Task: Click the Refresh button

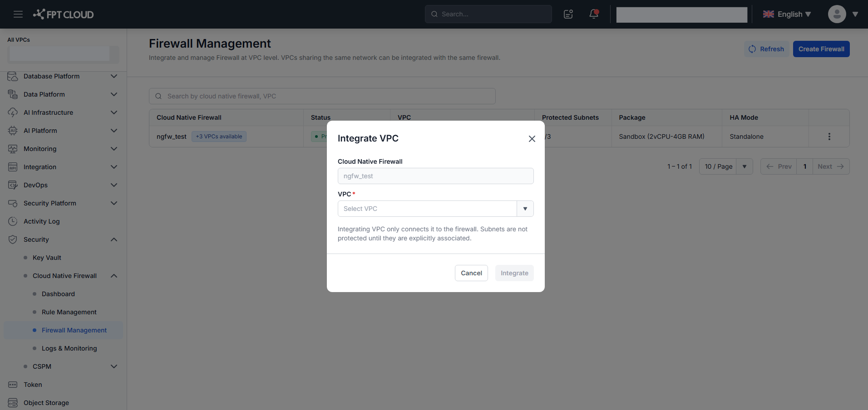Action: click(766, 49)
